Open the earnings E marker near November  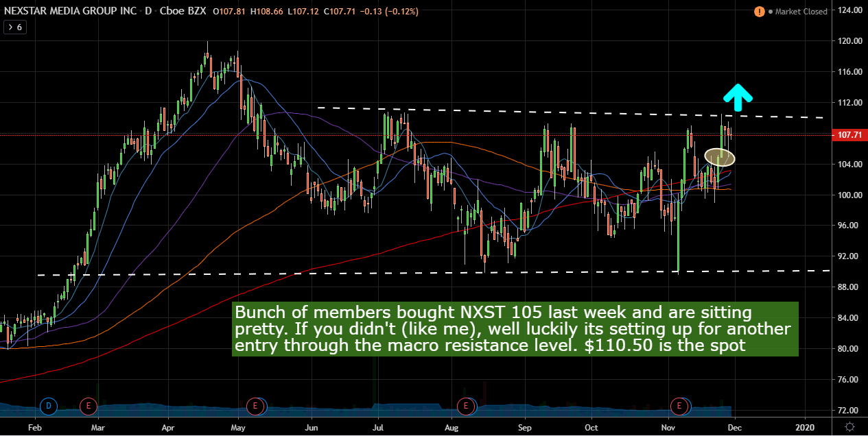click(680, 406)
